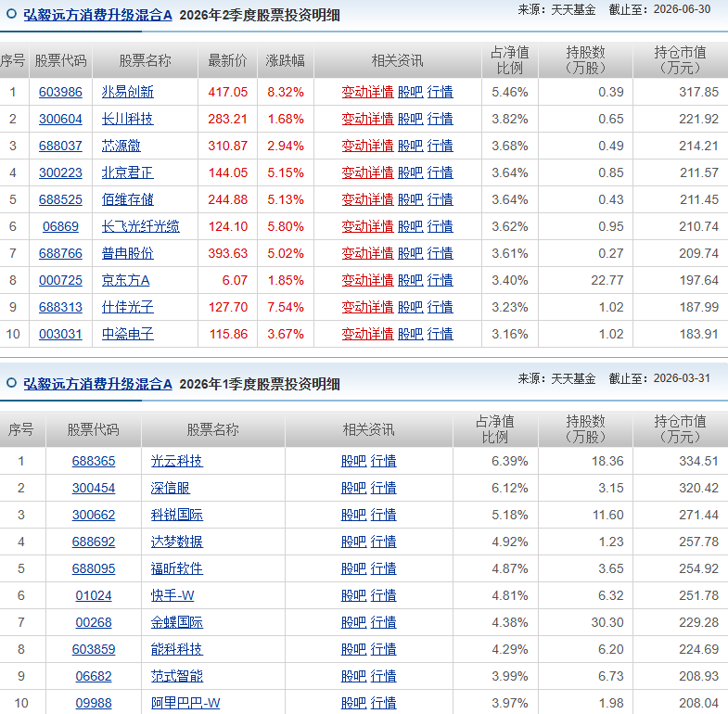The width and height of the screenshot is (728, 714).
Task: Open 行情 for 快手-W row
Action: [383, 595]
